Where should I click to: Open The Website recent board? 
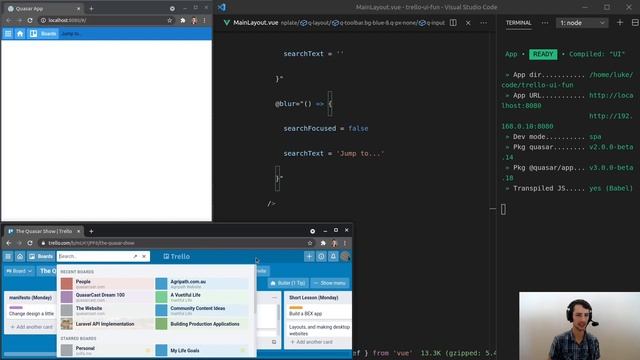point(107,310)
